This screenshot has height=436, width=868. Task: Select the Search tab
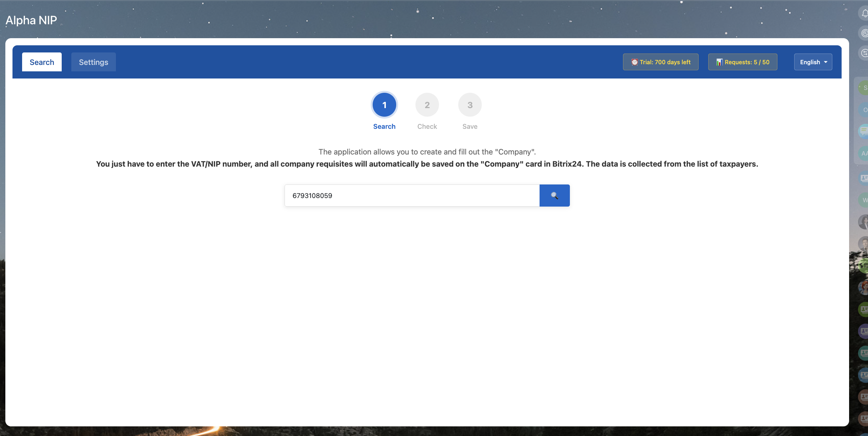(x=42, y=62)
